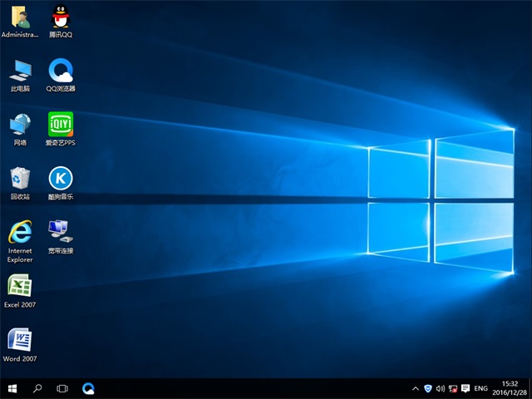Select the Internet Explorer desktop icon
Image resolution: width=532 pixels, height=399 pixels.
(20, 233)
